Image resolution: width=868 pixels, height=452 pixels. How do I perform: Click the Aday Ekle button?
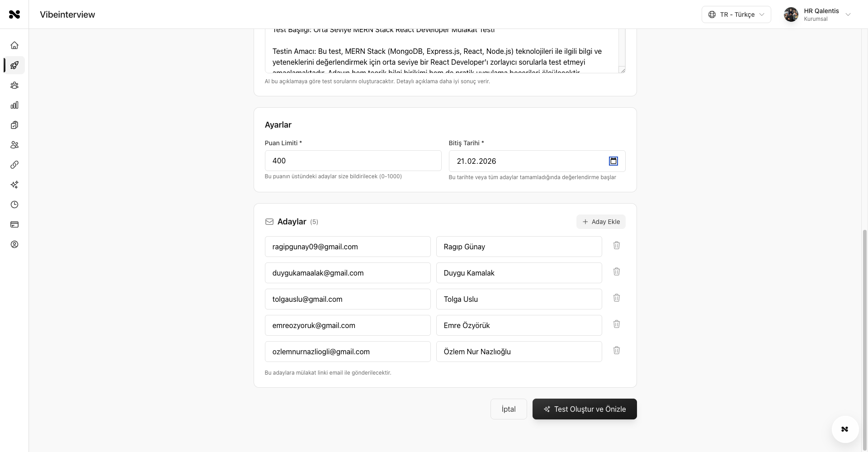tap(601, 222)
